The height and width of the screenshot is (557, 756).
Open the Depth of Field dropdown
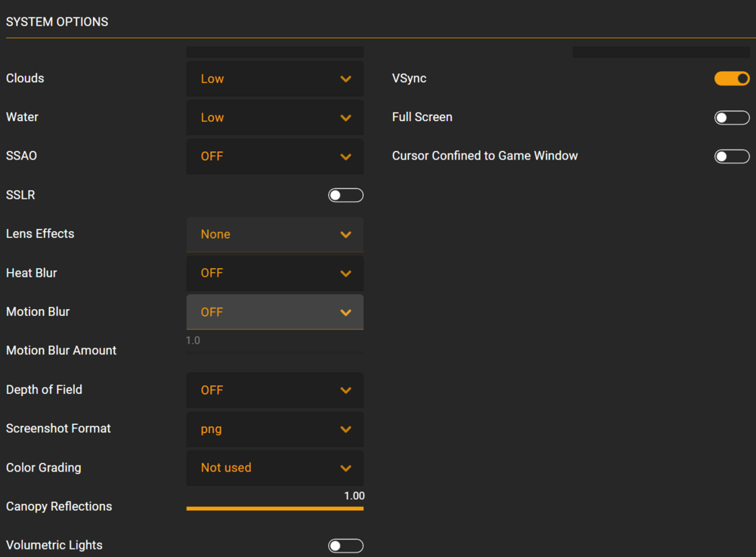point(274,390)
